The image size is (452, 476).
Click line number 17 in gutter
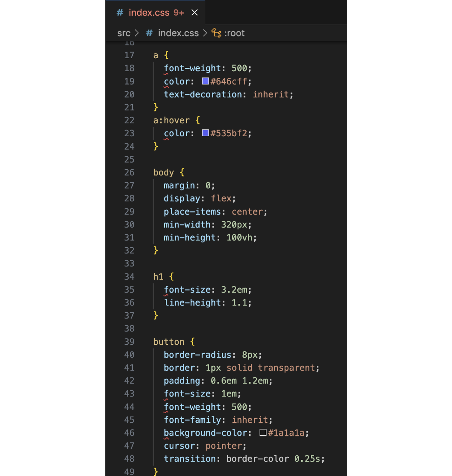(x=129, y=55)
